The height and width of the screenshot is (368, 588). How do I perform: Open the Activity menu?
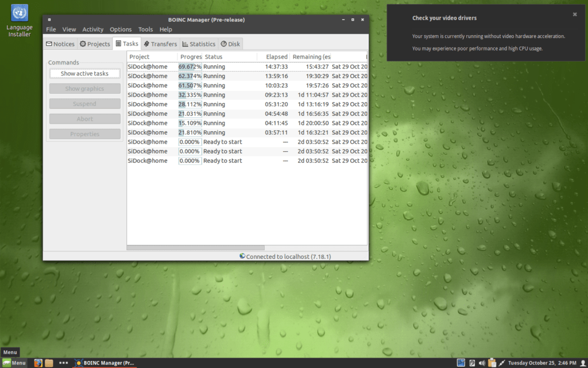pyautogui.click(x=92, y=29)
